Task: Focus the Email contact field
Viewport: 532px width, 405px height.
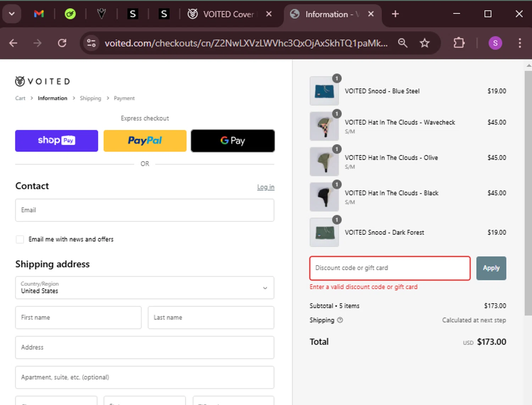Action: coord(145,210)
